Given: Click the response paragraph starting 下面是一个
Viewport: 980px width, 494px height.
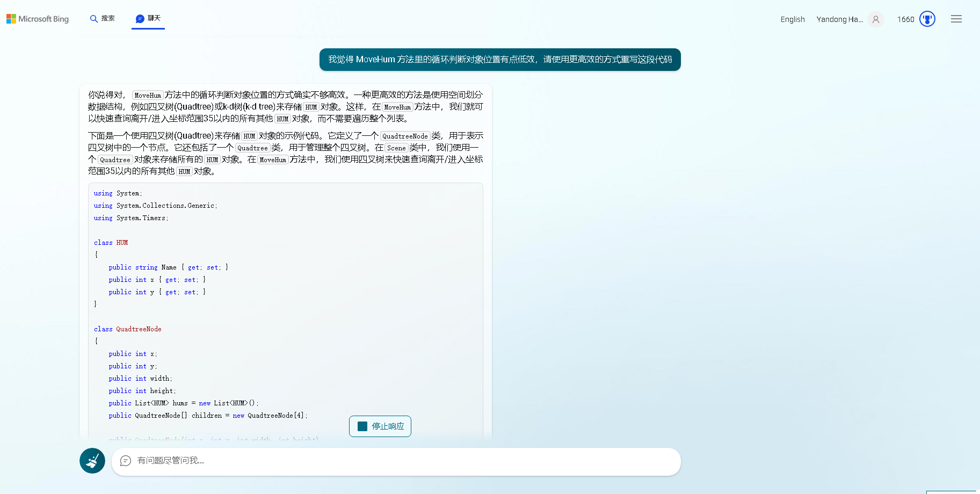Looking at the screenshot, I should pyautogui.click(x=286, y=154).
